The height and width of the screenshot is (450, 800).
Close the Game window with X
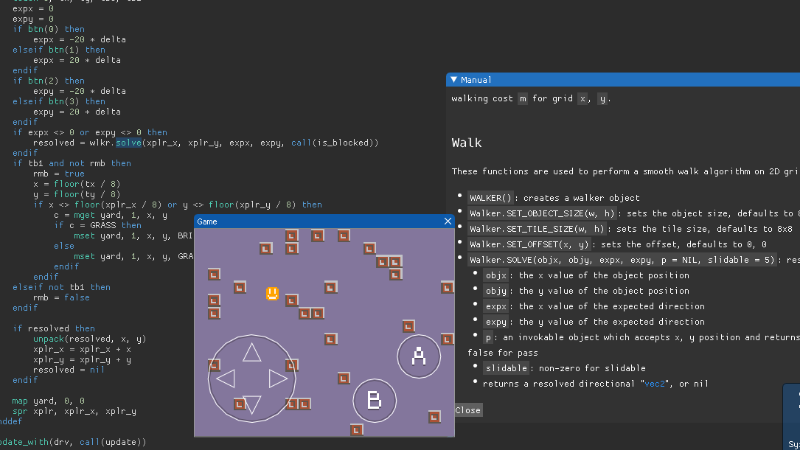[447, 221]
